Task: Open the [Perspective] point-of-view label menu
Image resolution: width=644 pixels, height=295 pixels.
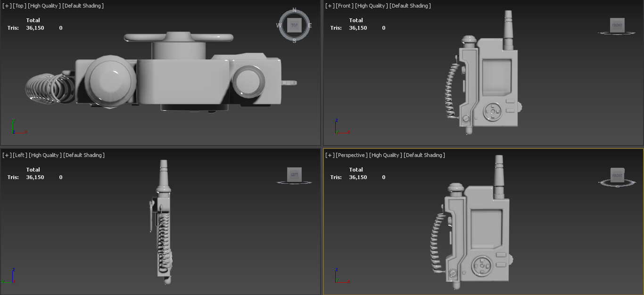Action: click(351, 155)
